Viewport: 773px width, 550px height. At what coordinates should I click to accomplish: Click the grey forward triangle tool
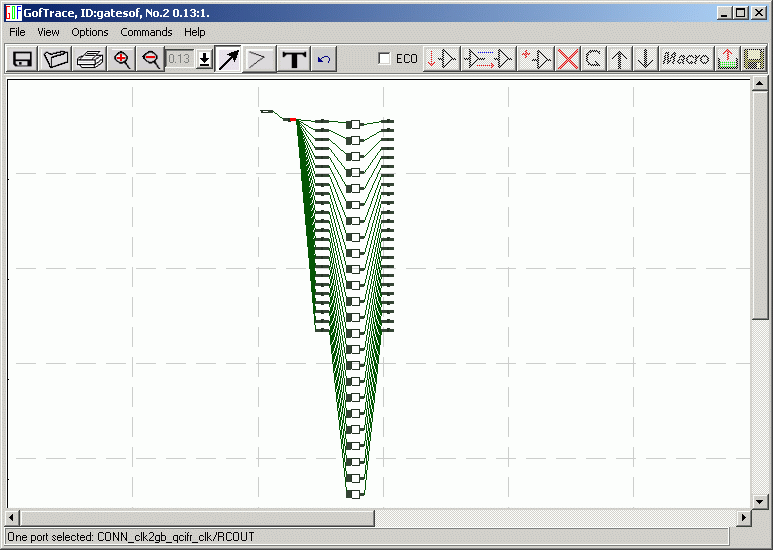click(x=258, y=59)
